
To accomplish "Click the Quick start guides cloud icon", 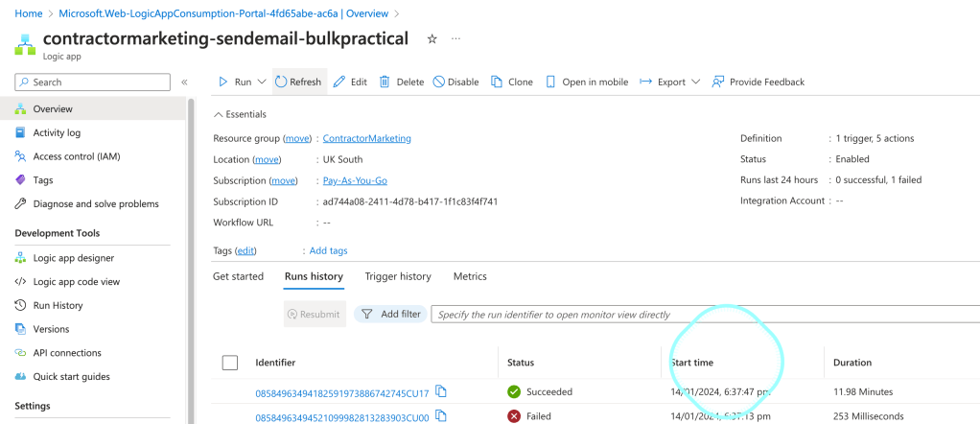I will 21,376.
